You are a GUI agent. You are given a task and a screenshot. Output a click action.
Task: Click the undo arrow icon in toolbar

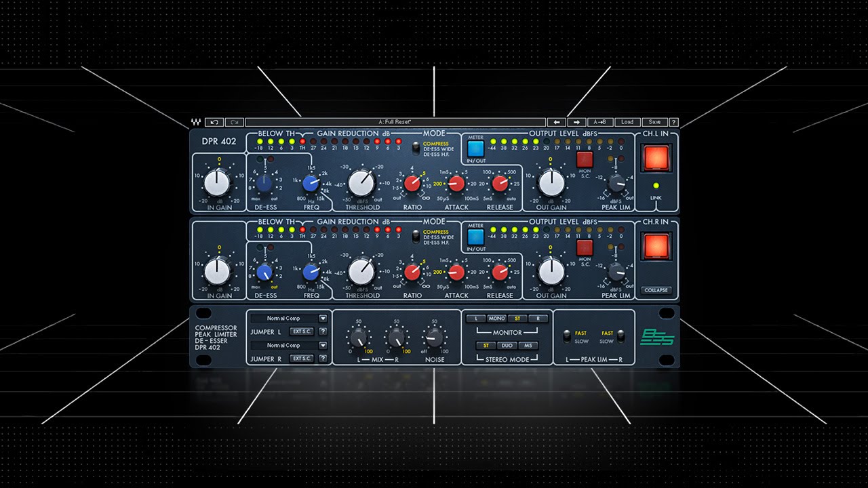tap(214, 122)
